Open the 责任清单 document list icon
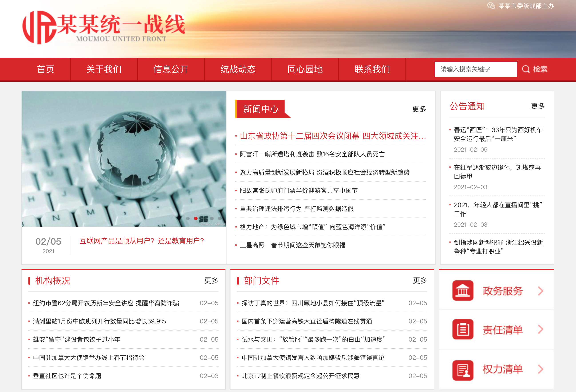This screenshot has height=392, width=576. pyautogui.click(x=463, y=329)
